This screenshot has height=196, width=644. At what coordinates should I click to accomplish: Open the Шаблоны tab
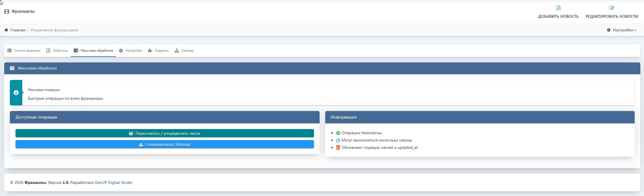[60, 51]
